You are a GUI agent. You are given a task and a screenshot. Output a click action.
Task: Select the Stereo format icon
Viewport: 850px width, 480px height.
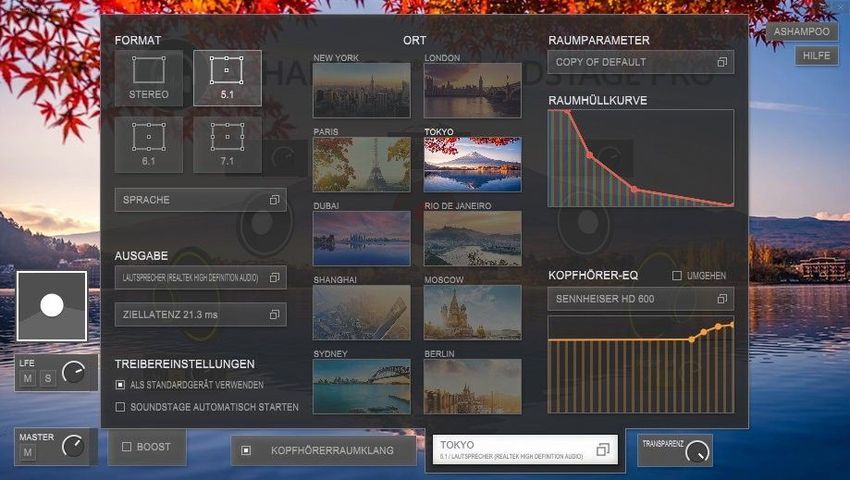click(x=148, y=78)
